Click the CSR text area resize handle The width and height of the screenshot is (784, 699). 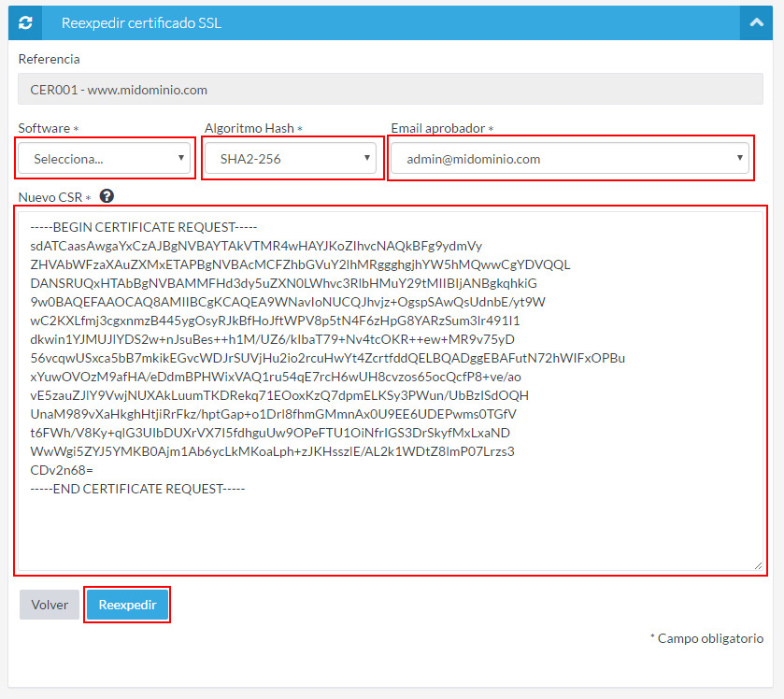click(x=758, y=564)
